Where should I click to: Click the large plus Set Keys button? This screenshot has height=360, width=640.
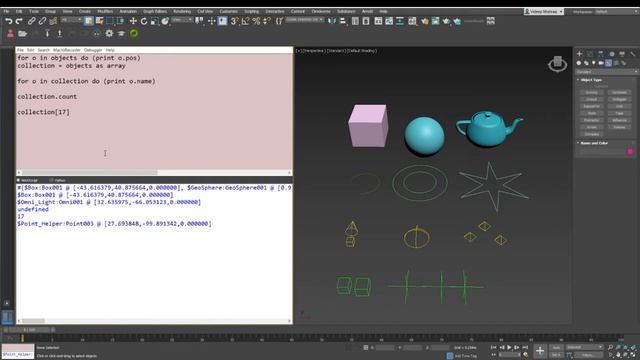540,351
